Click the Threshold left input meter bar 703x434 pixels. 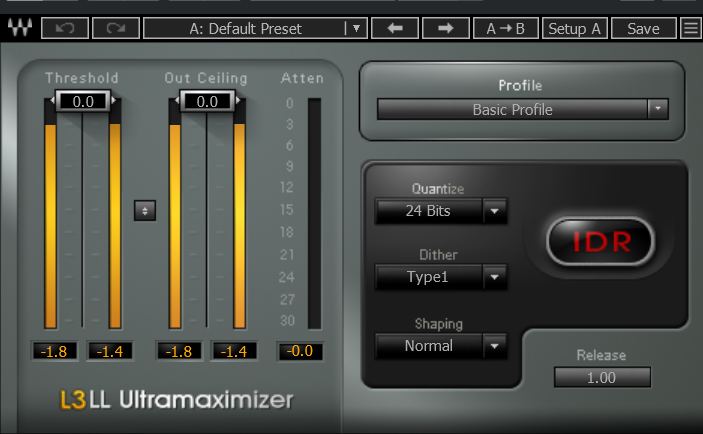50,214
